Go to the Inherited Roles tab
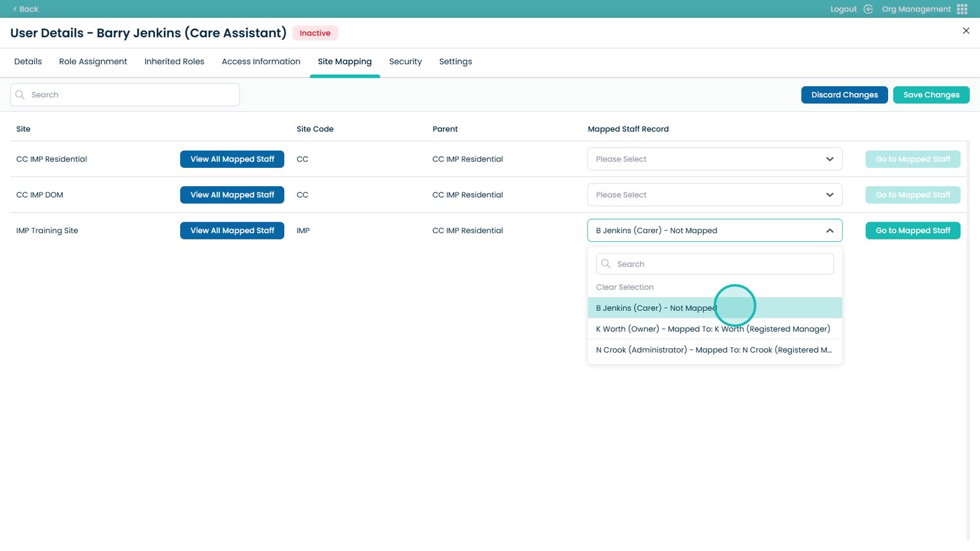 [174, 62]
